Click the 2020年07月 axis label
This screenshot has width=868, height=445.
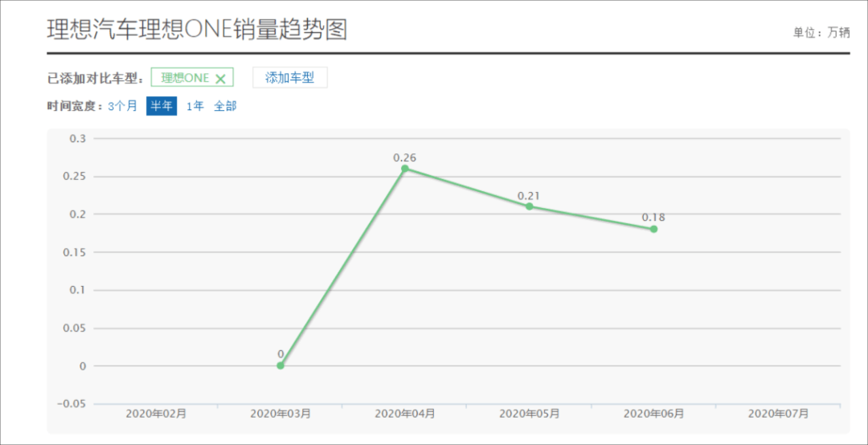[x=778, y=414]
